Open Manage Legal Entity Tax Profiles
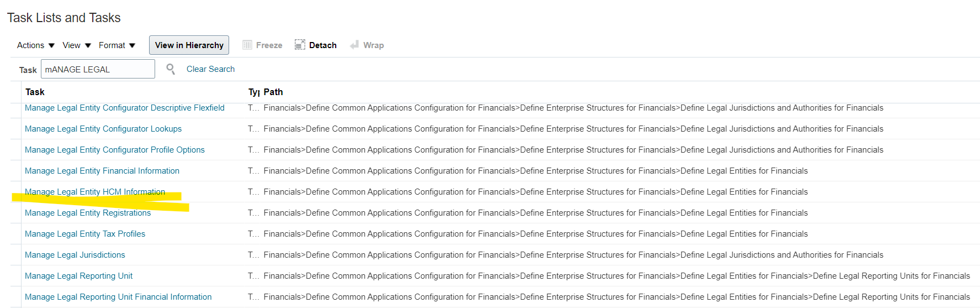Screen dimensions: 980x308 85,234
